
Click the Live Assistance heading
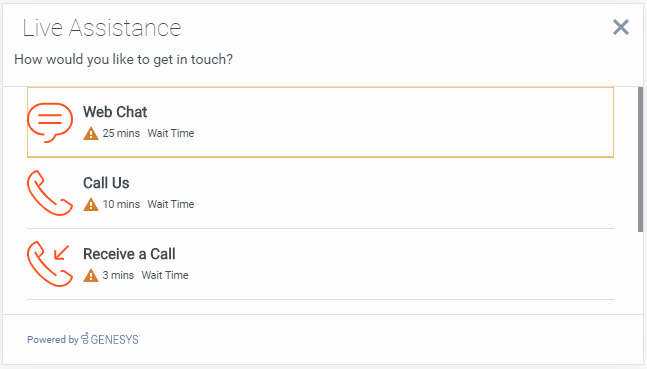coord(102,28)
